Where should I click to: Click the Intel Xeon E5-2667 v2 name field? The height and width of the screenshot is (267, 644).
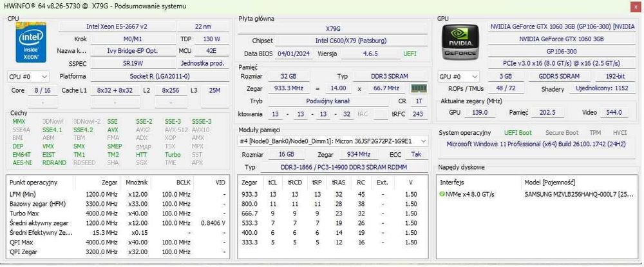(117, 26)
